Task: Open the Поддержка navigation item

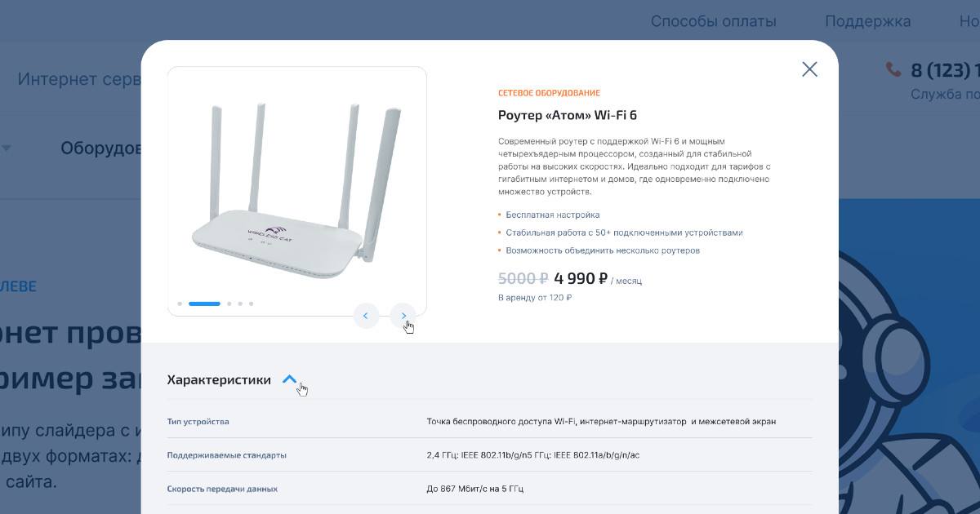Action: pyautogui.click(x=867, y=22)
